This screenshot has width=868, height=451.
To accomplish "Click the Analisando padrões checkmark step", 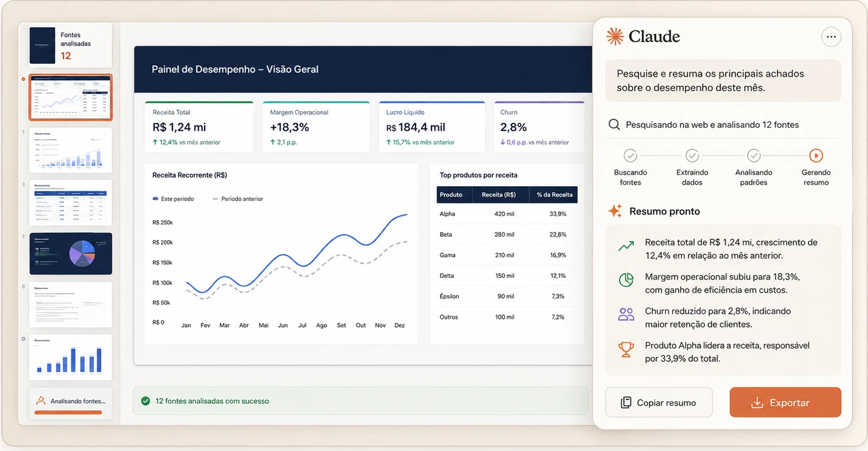I will click(x=754, y=156).
